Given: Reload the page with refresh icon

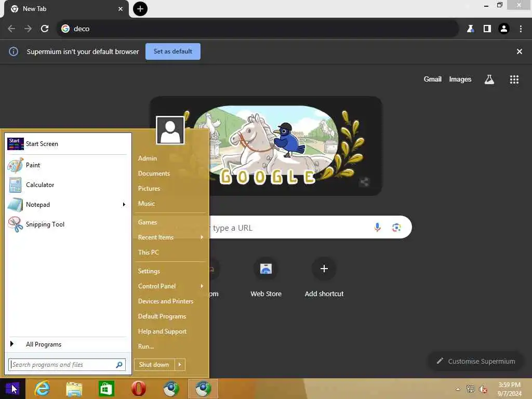Looking at the screenshot, I should click(x=45, y=29).
